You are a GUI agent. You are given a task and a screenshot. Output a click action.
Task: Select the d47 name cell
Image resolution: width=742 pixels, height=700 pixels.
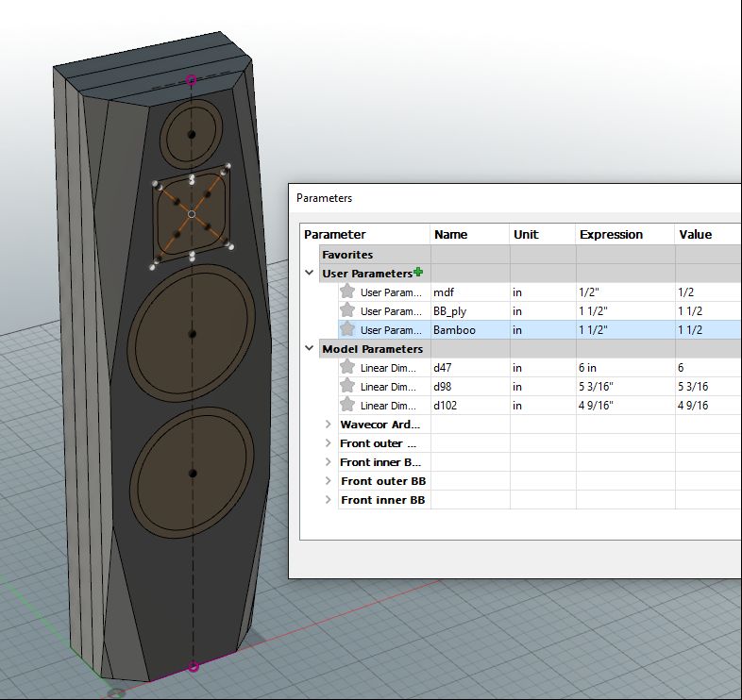[470, 368]
